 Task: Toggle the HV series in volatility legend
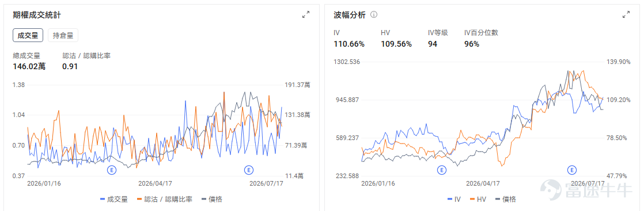click(x=478, y=199)
